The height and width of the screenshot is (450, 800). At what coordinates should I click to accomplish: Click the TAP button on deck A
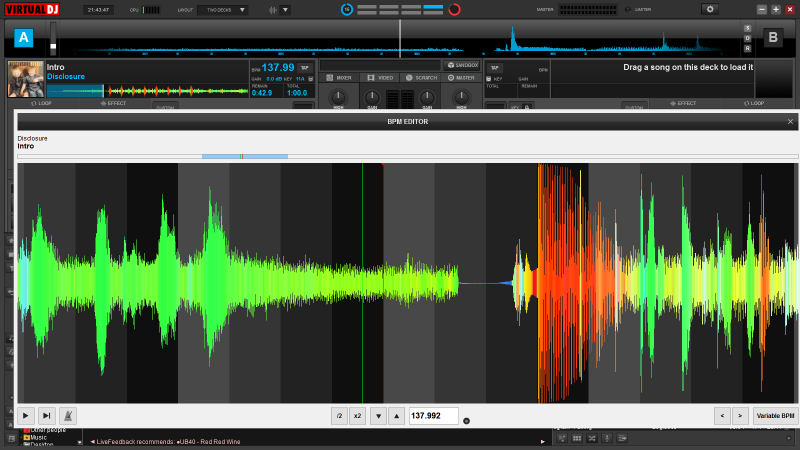point(305,68)
